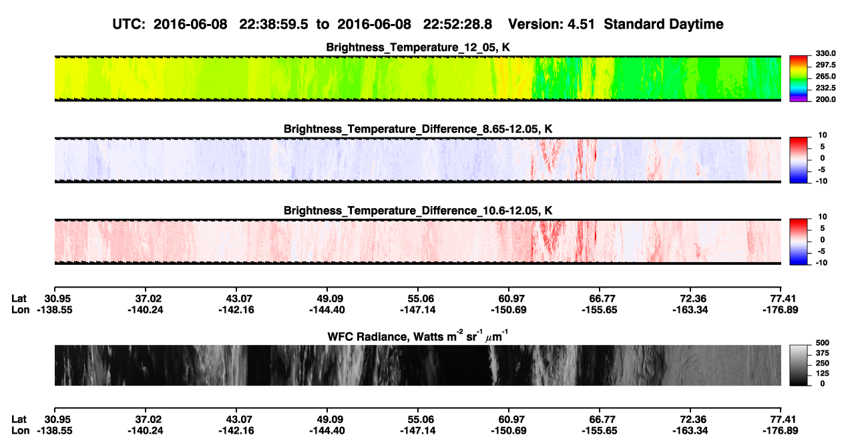Click 'Standard Daytime' in the header

click(663, 25)
